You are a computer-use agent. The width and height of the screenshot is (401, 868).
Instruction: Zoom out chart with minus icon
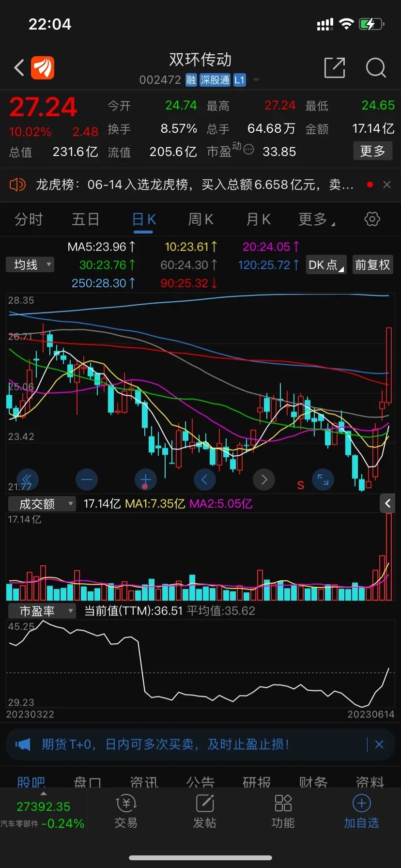coord(87,480)
